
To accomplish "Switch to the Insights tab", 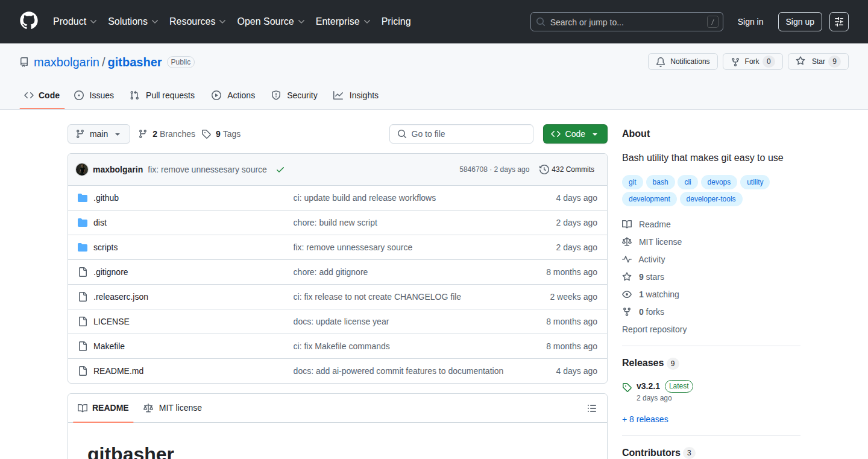I will point(356,95).
